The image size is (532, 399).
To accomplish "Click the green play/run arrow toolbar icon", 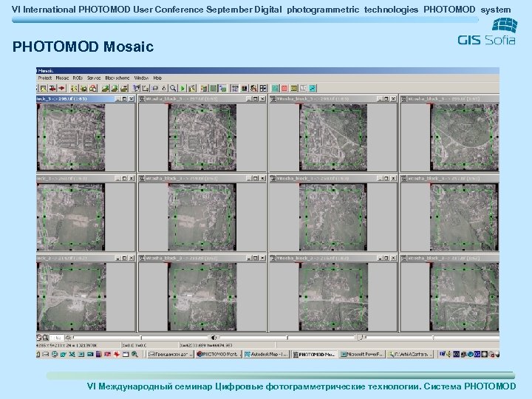I will point(183,88).
